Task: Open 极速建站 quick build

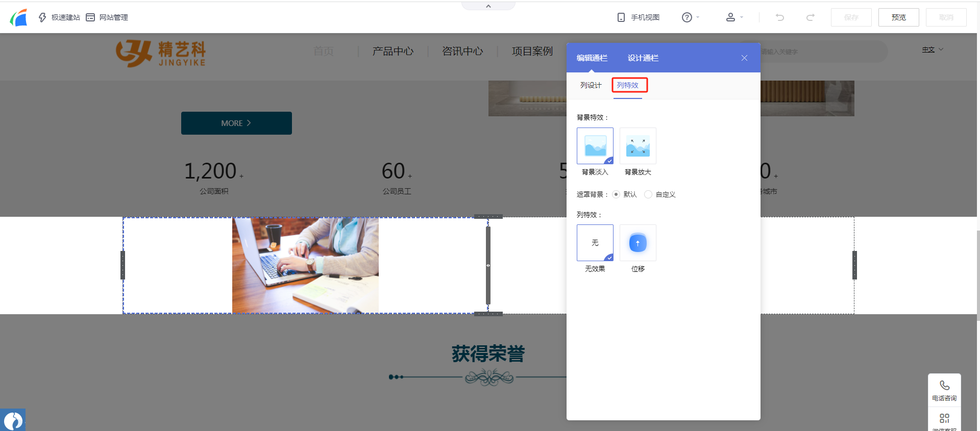Action: point(59,17)
